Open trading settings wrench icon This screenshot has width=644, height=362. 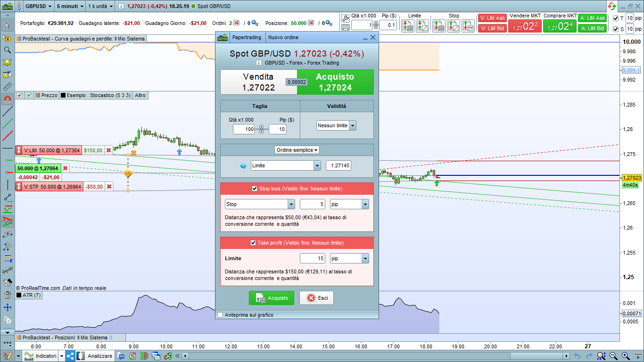coord(345,18)
